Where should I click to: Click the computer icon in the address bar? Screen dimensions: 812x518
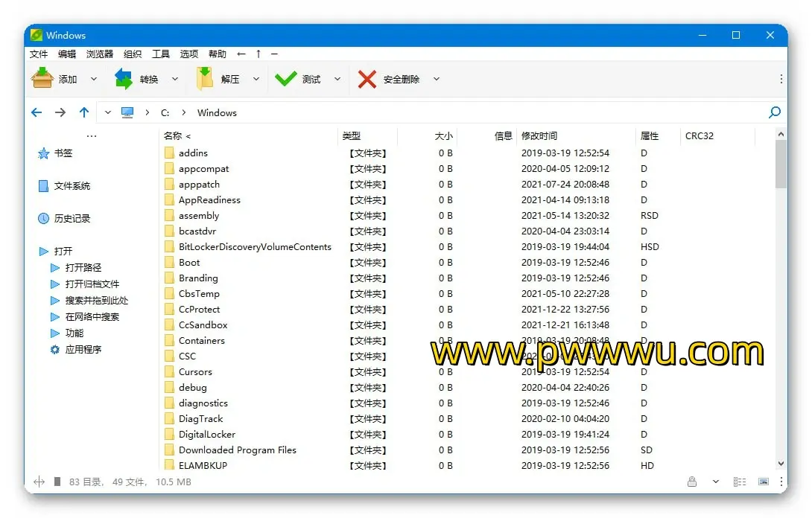click(x=127, y=112)
